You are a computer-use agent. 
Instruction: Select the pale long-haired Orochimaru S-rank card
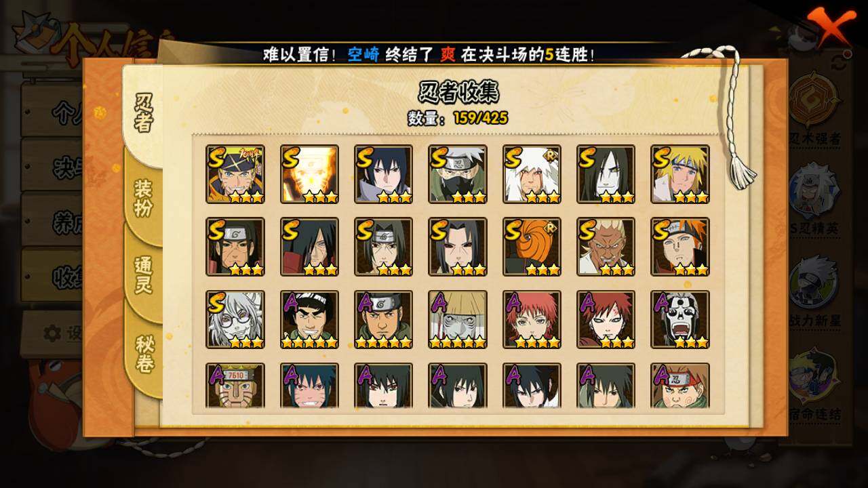[606, 174]
